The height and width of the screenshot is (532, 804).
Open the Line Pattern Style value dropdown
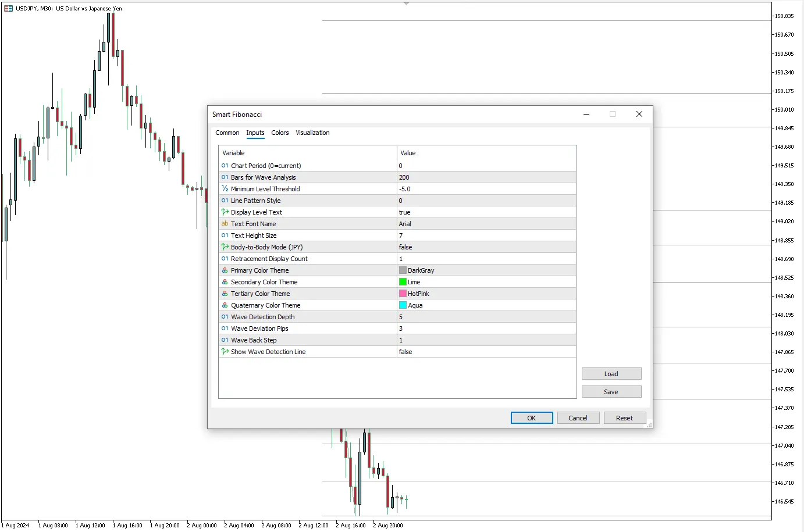(x=486, y=200)
